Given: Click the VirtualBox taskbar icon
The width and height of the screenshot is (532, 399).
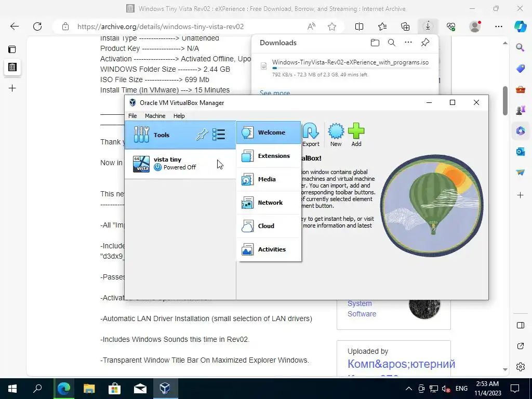Looking at the screenshot, I should (165, 389).
